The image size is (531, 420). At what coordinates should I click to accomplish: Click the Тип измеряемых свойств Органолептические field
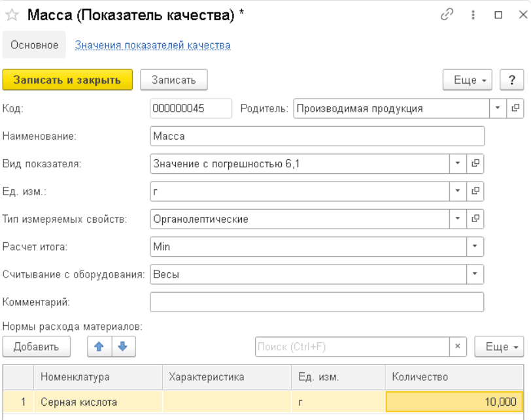(300, 219)
